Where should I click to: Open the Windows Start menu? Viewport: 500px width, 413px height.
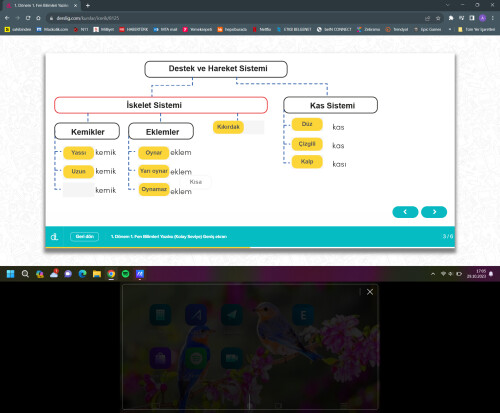click(x=11, y=274)
